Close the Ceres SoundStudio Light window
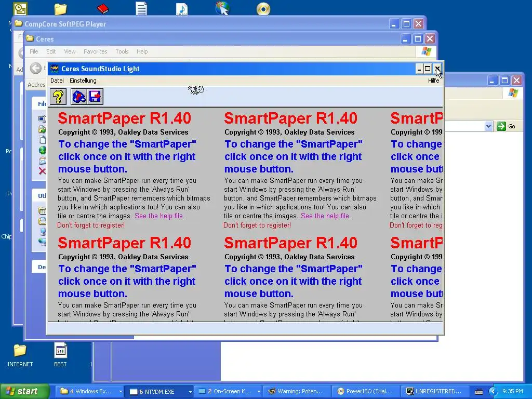Image resolution: width=532 pixels, height=399 pixels. (437, 69)
